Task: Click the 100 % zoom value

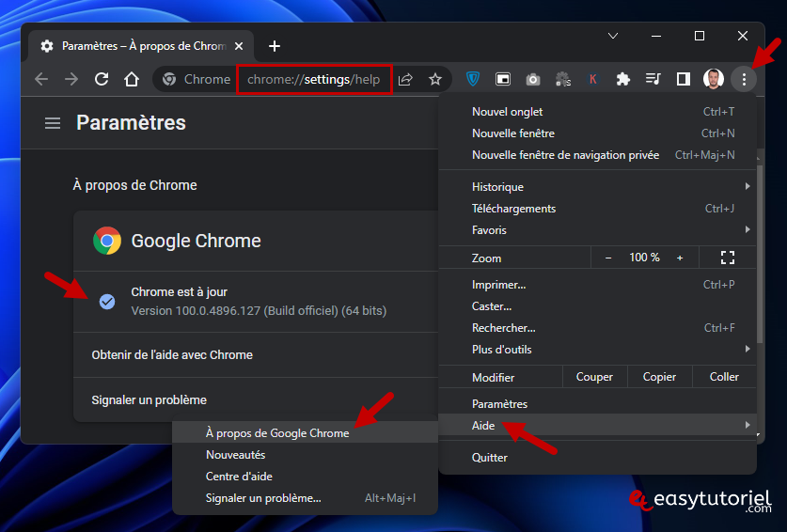Action: [x=644, y=258]
